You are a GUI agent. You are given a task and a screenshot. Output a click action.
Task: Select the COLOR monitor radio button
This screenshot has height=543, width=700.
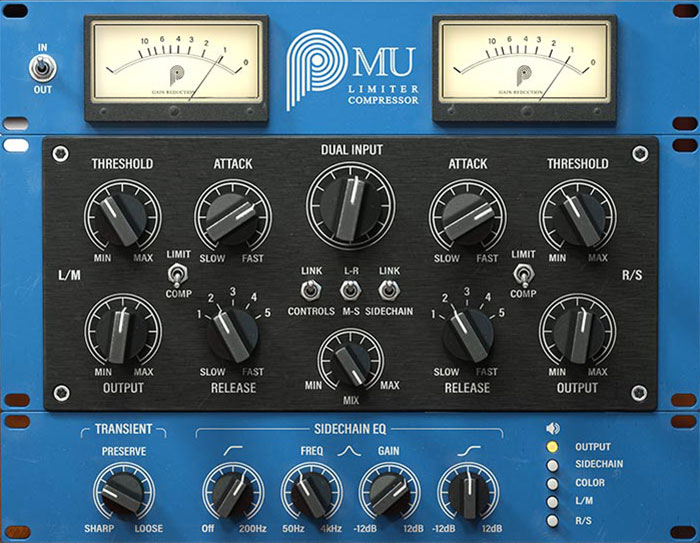pyautogui.click(x=552, y=484)
